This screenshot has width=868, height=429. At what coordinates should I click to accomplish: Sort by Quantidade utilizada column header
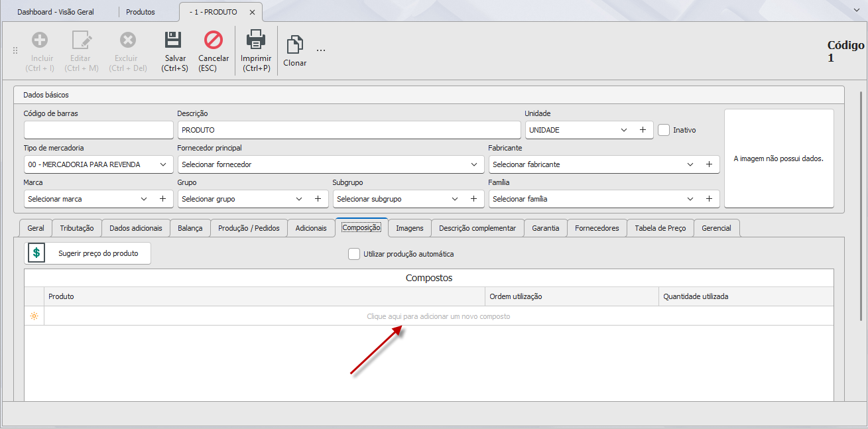point(746,296)
